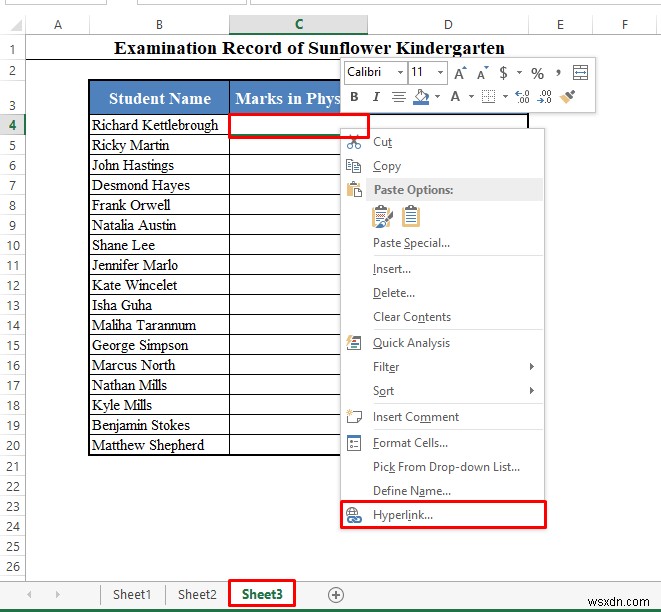Select Clear Contents

click(443, 317)
